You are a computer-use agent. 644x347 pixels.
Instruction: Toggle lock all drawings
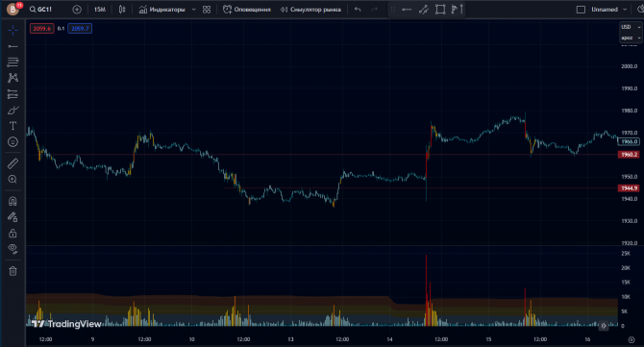click(12, 234)
